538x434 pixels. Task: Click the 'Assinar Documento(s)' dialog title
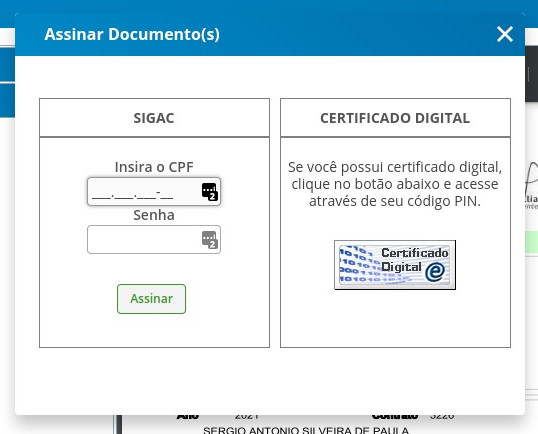pos(132,34)
